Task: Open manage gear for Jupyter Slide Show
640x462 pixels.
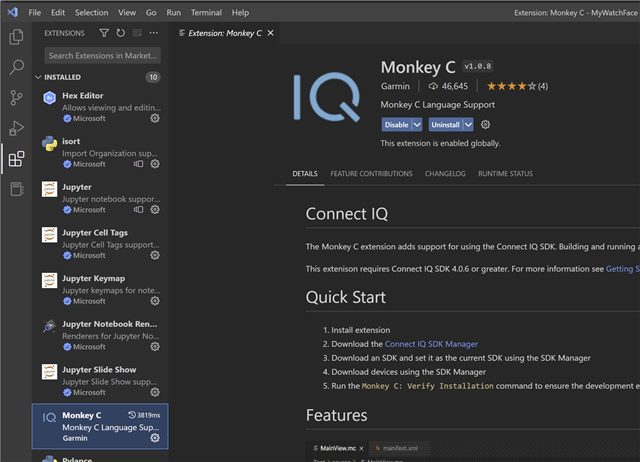Action: pyautogui.click(x=155, y=393)
